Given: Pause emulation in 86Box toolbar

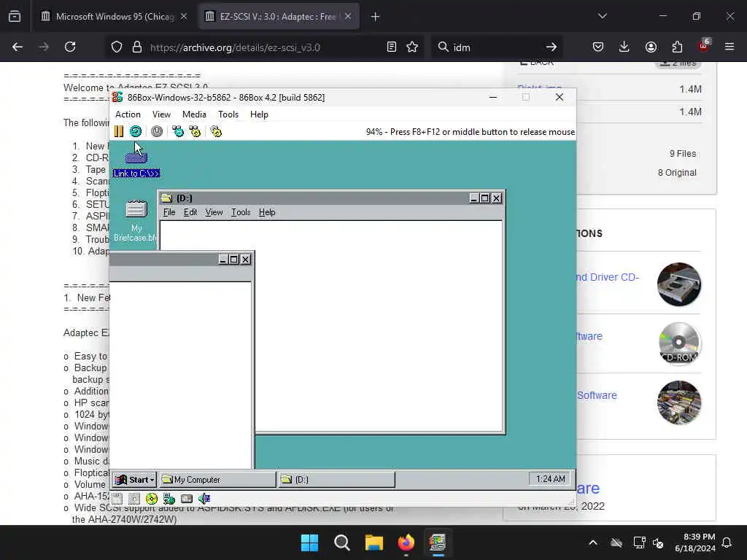Looking at the screenshot, I should [x=119, y=131].
